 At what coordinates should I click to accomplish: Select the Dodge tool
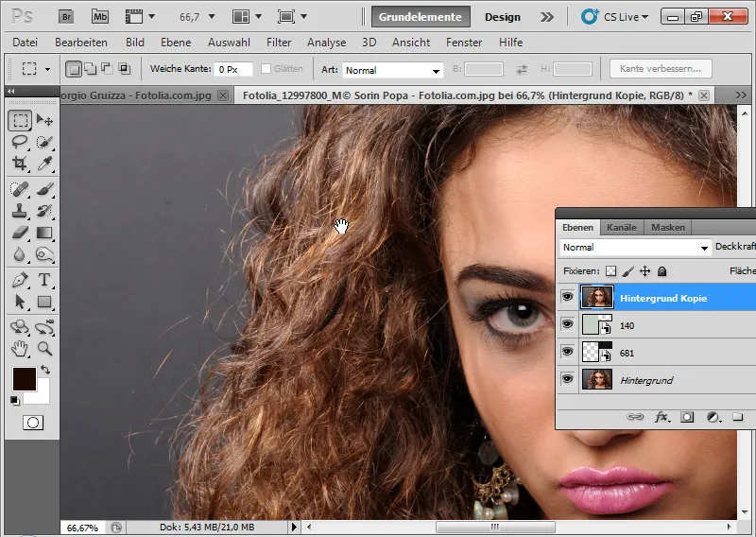[44, 253]
